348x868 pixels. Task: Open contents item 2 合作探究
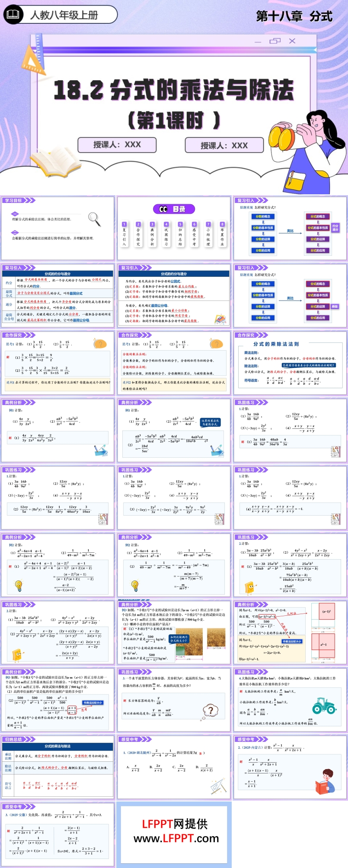point(138,234)
